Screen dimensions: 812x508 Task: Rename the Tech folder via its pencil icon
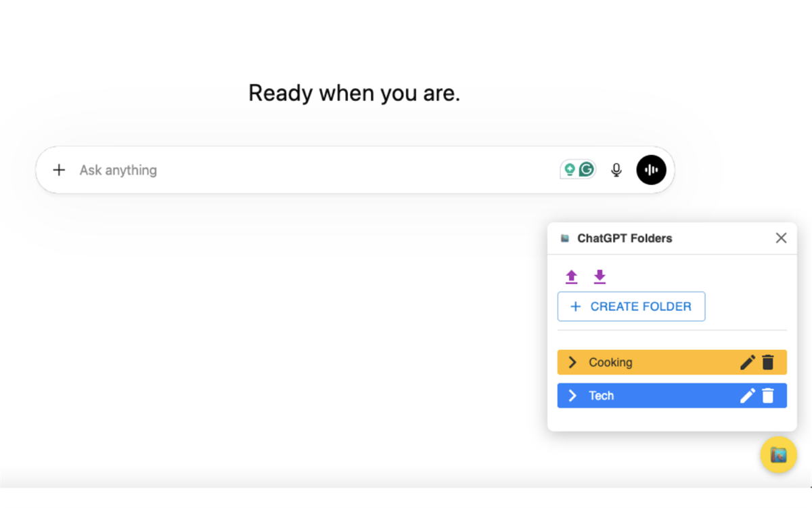(x=747, y=396)
